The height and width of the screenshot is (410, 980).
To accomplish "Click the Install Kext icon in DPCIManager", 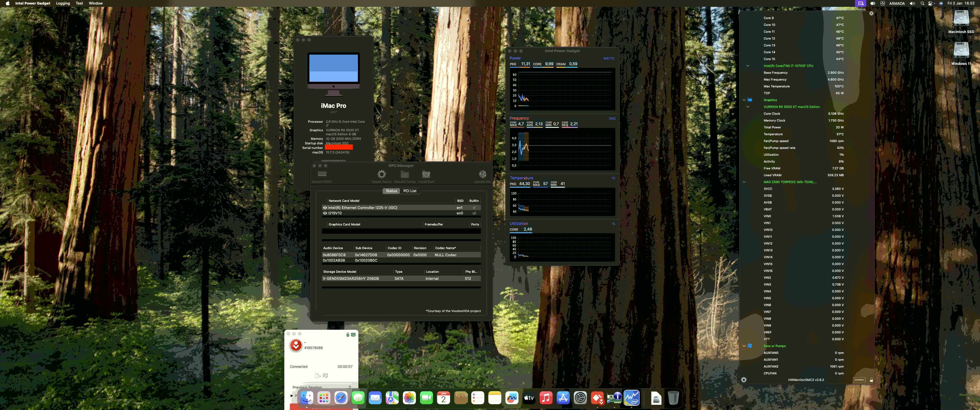I will pos(426,175).
